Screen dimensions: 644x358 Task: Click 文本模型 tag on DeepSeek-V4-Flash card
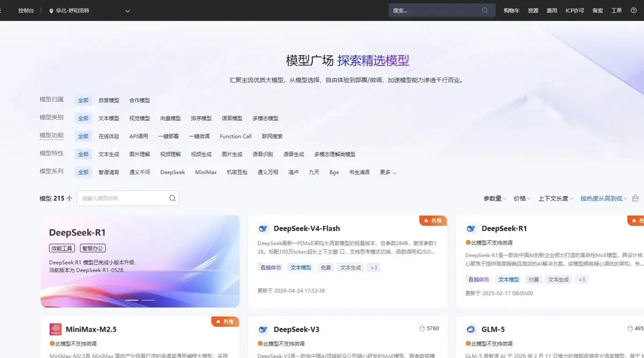301,268
